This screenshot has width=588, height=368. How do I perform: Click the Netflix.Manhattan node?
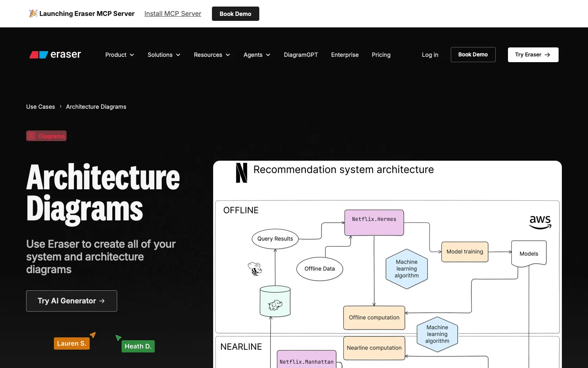(x=307, y=360)
